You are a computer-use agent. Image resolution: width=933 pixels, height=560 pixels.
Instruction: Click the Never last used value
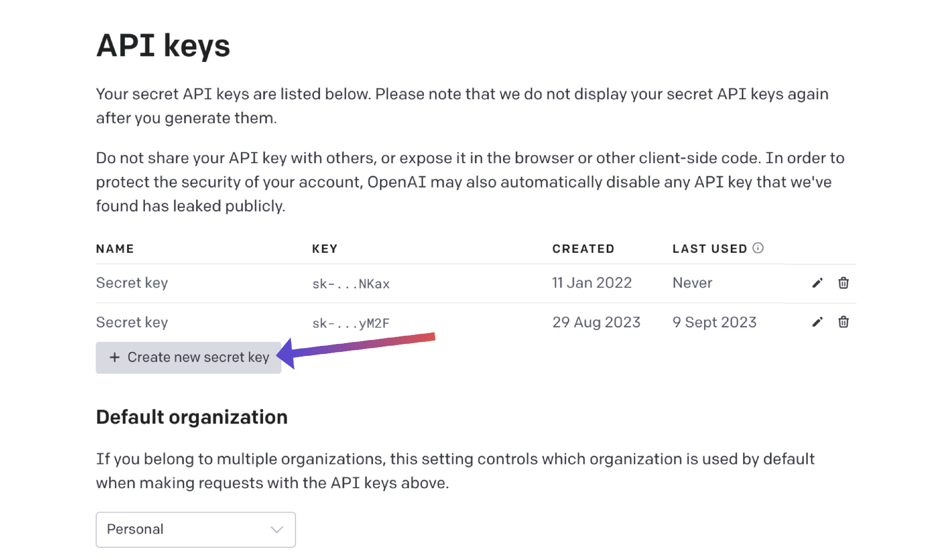pyautogui.click(x=692, y=283)
